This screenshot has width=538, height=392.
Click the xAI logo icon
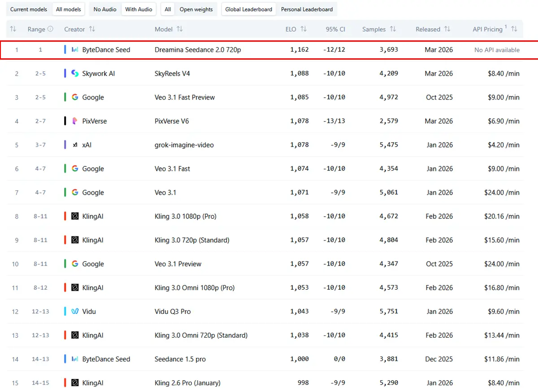[x=75, y=145]
